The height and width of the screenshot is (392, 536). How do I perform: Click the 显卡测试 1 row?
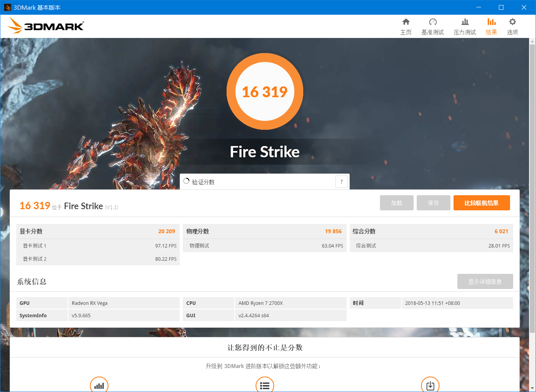98,246
